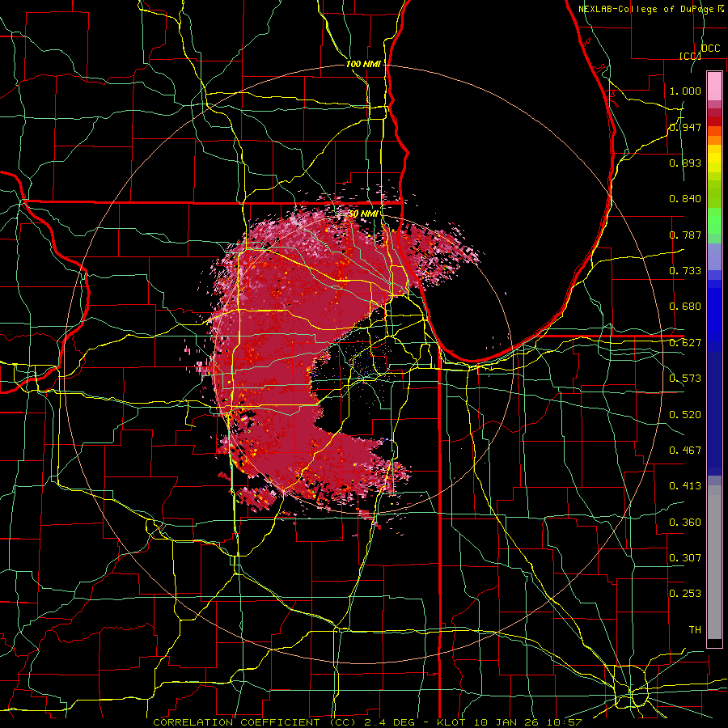The image size is (728, 728).
Task: Click the [CC] units label
Action: [x=689, y=56]
